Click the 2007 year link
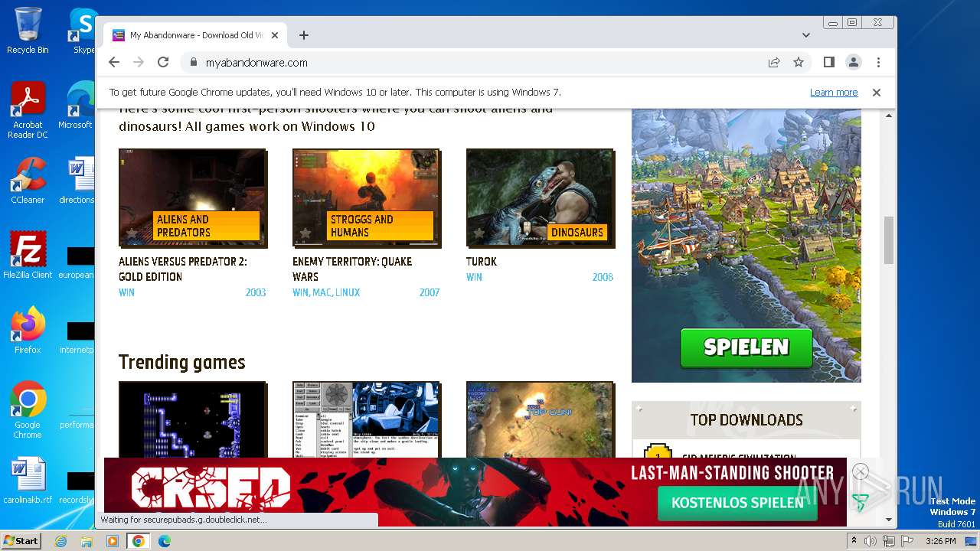This screenshot has height=551, width=980. [x=430, y=292]
